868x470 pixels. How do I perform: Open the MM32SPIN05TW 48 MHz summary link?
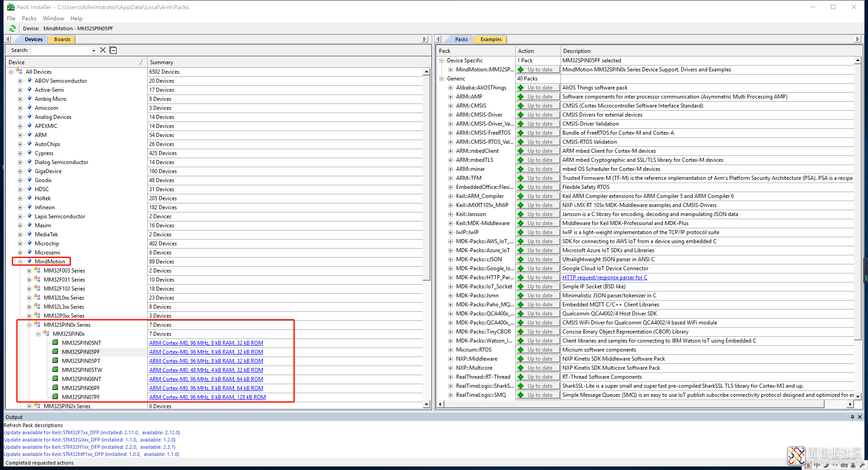click(206, 370)
